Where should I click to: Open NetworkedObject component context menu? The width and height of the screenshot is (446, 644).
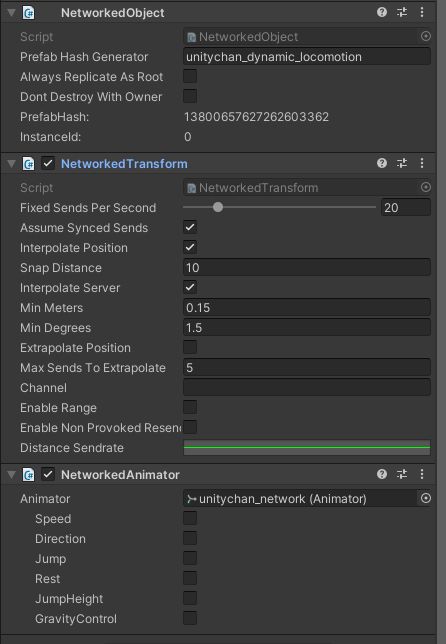pos(422,12)
